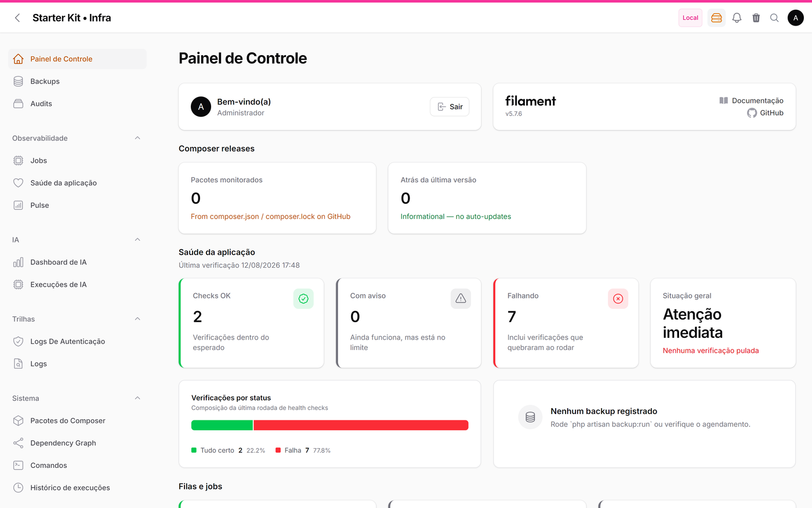Screen dimensions: 812x508
Task: Click the red Falhando status icon
Action: point(618,298)
